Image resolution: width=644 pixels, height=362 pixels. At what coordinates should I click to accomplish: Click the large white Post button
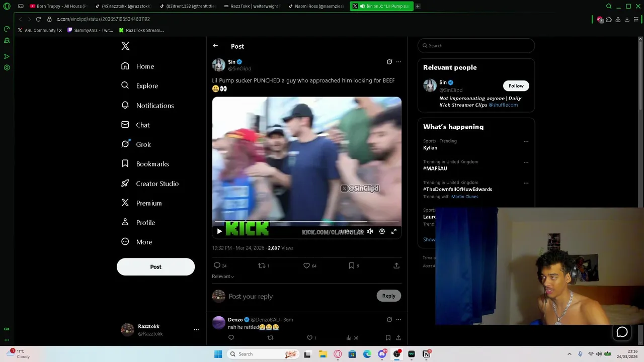(155, 267)
